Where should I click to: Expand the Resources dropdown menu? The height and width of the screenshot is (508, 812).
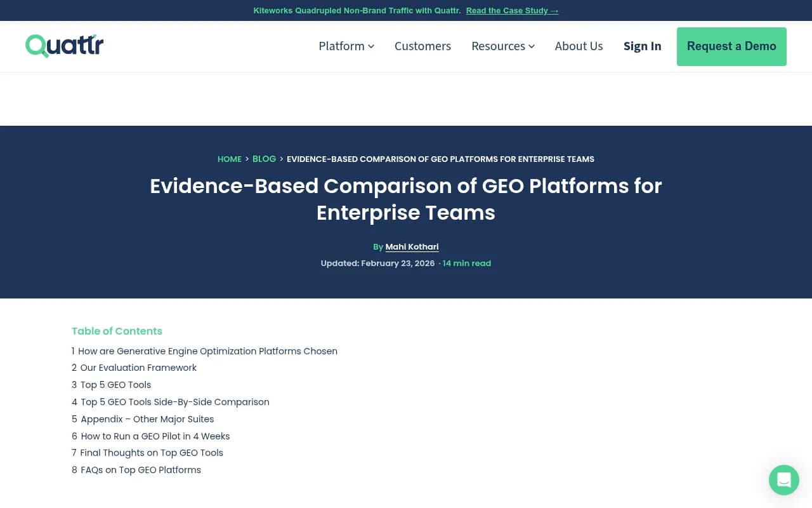pyautogui.click(x=502, y=46)
